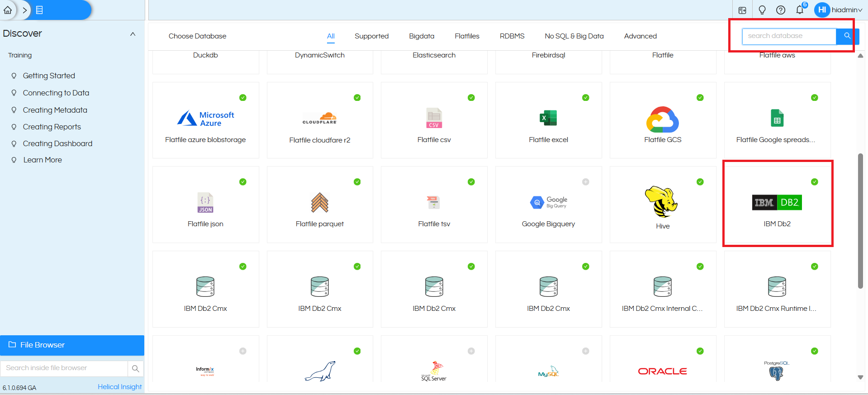Screen dimensions: 868x395
Task: Click grey status on SQL Server card
Action: pyautogui.click(x=471, y=351)
